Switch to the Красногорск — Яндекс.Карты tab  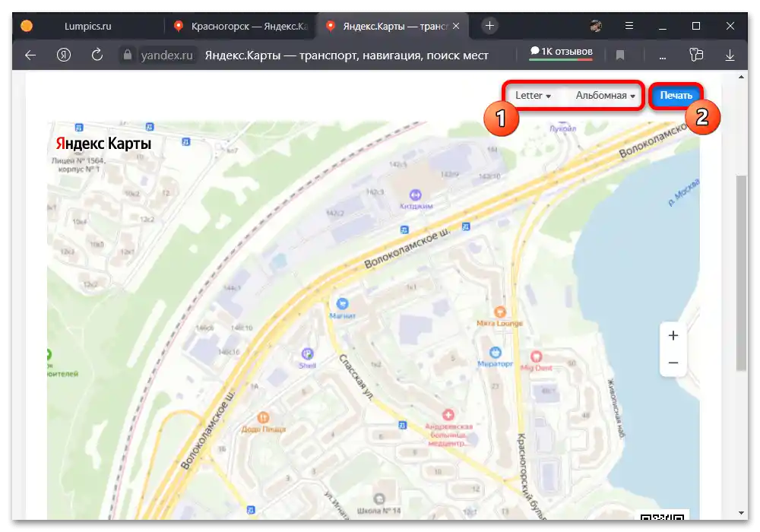pyautogui.click(x=241, y=26)
